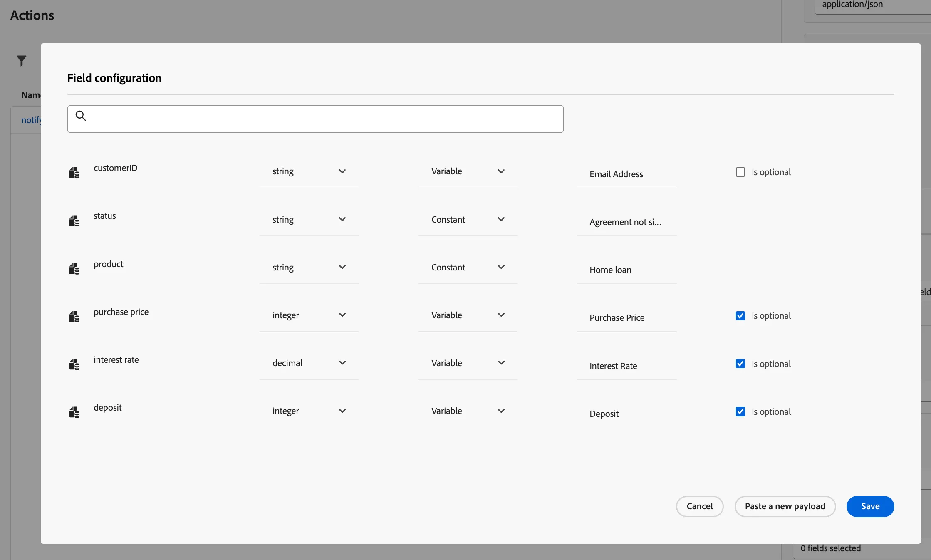
Task: Open interest rate type dropdown showing decimal
Action: pyautogui.click(x=309, y=363)
